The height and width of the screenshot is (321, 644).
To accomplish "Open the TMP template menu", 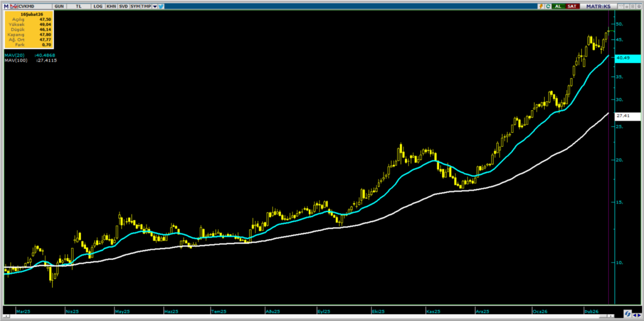I will coord(146,6).
